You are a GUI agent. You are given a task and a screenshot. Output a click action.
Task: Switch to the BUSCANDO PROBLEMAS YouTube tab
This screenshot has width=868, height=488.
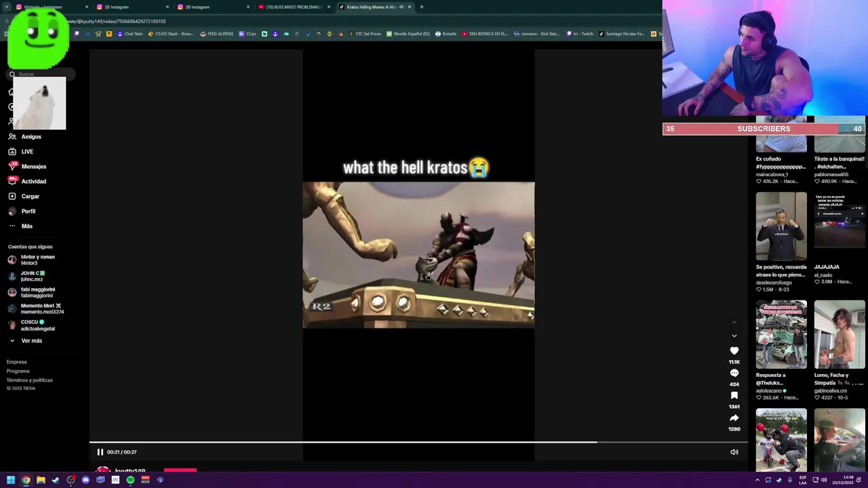click(294, 7)
